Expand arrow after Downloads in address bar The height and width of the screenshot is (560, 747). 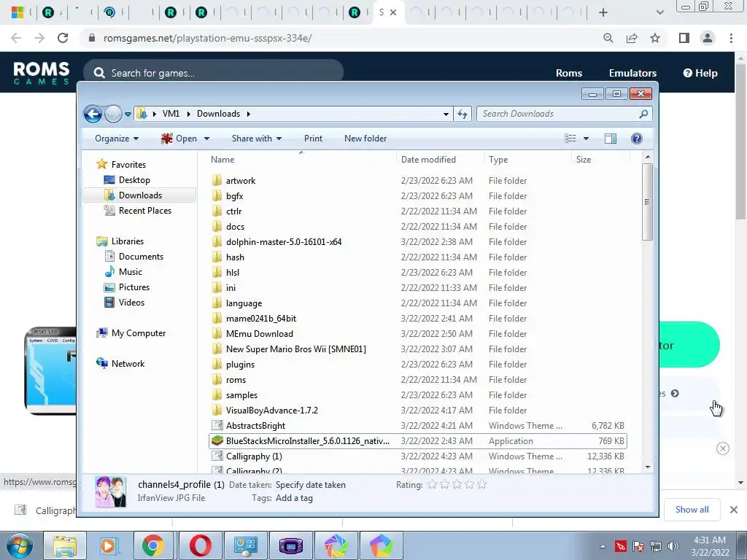tap(249, 114)
